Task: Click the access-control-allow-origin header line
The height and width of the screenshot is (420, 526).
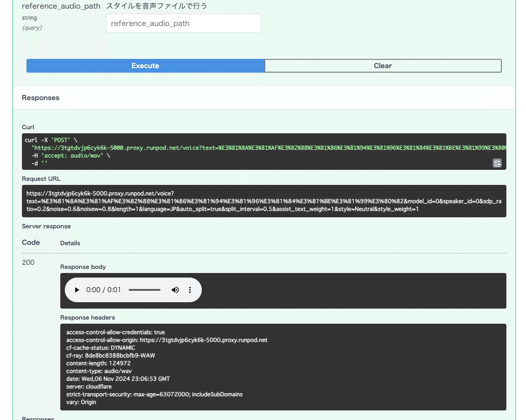Action: [x=167, y=340]
